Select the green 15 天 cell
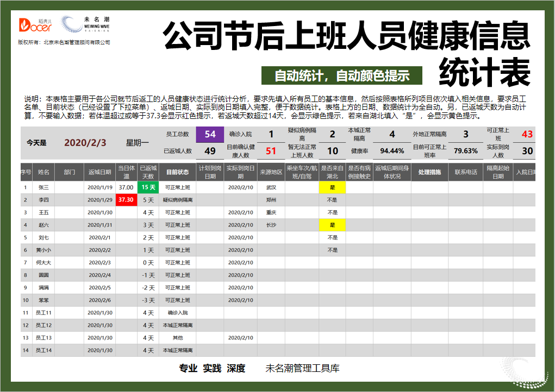Viewport: 555px width, 392px height. (x=147, y=187)
